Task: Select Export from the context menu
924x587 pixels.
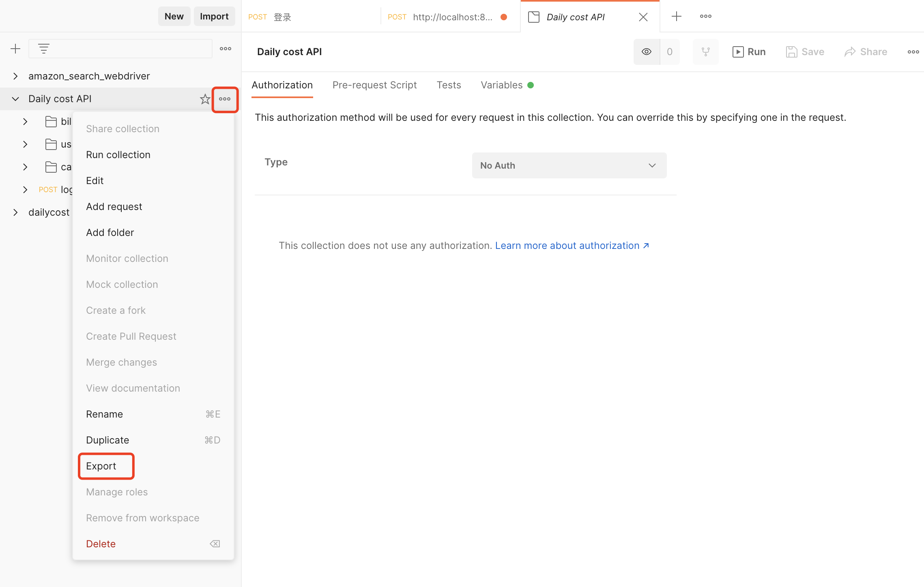Action: coord(101,466)
